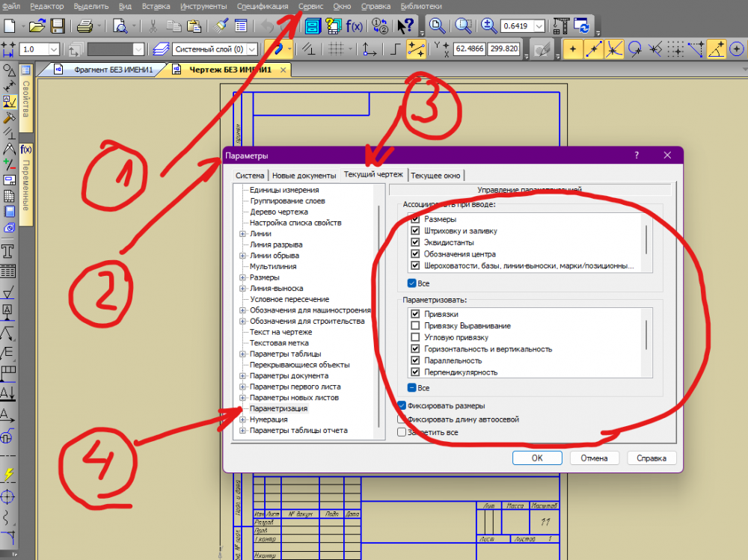Image resolution: width=748 pixels, height=560 pixels.
Task: Uncheck the Штриховку и заливку checkbox
Action: pyautogui.click(x=415, y=231)
